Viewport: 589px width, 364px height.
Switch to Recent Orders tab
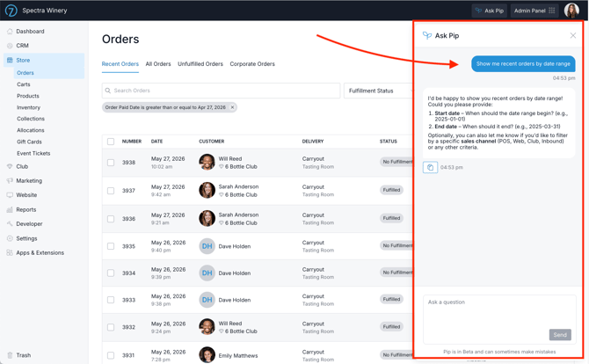coord(120,64)
